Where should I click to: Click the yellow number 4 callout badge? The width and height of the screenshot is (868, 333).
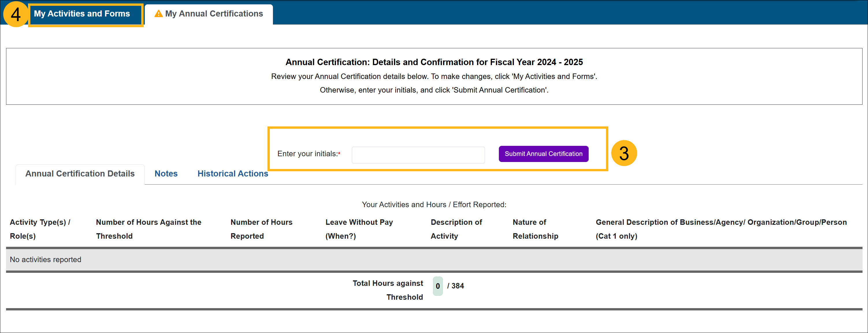tap(16, 14)
